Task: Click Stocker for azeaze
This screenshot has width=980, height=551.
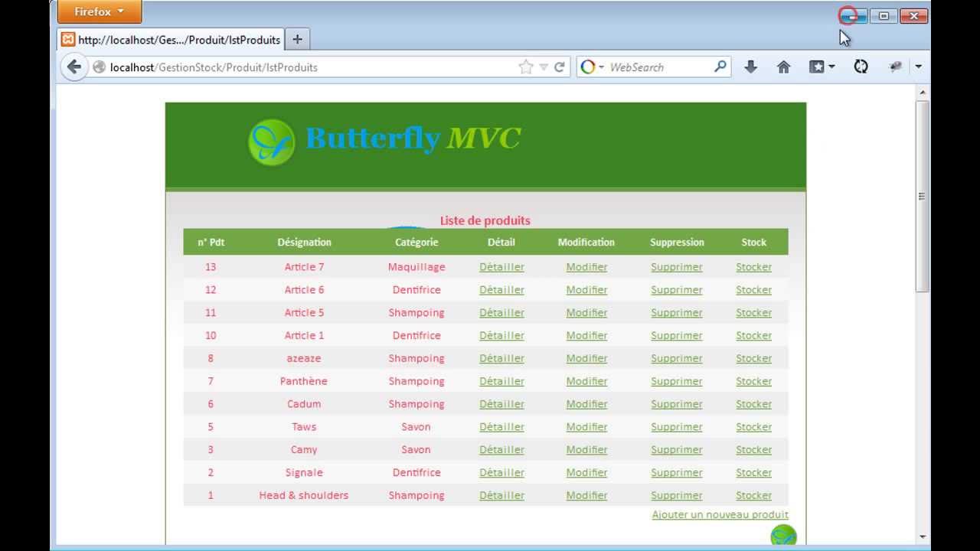Action: pyautogui.click(x=753, y=358)
